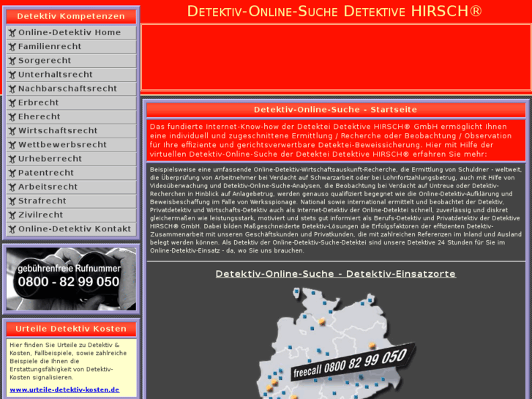This screenshot has height=399, width=532.
Task: Go to the Sorgerecht page
Action: [x=71, y=61]
